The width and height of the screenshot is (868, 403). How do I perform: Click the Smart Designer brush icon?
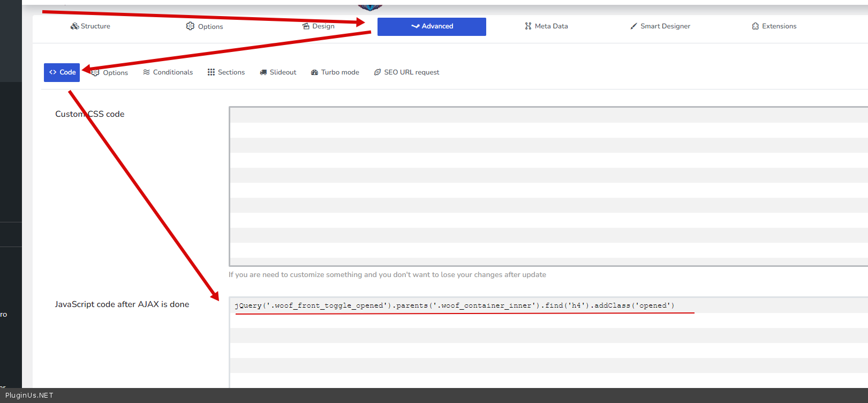[x=633, y=26]
